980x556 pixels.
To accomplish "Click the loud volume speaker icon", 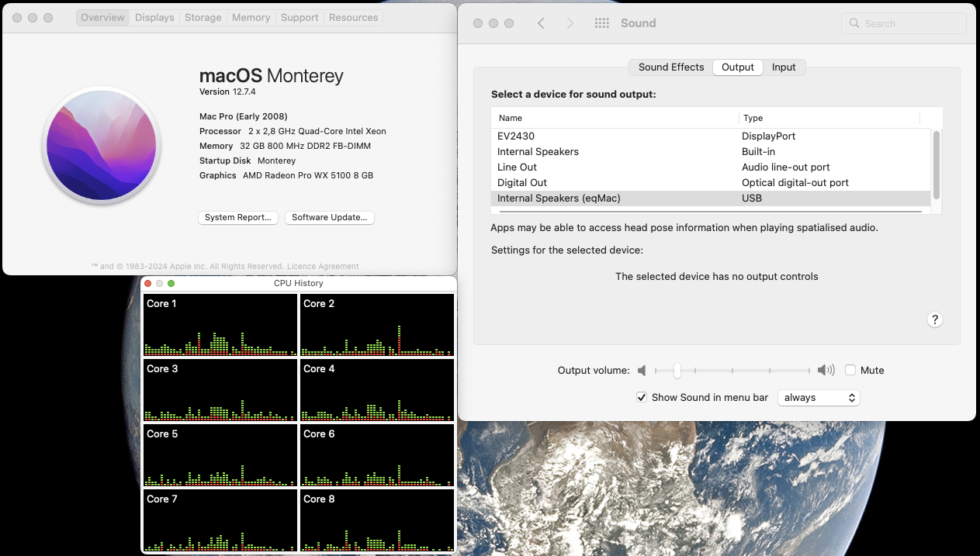I will 826,371.
